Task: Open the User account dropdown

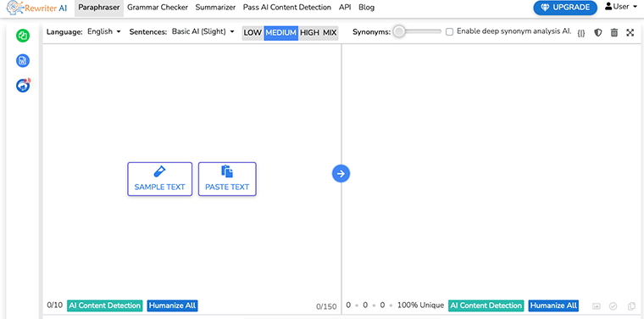Action: (x=620, y=7)
